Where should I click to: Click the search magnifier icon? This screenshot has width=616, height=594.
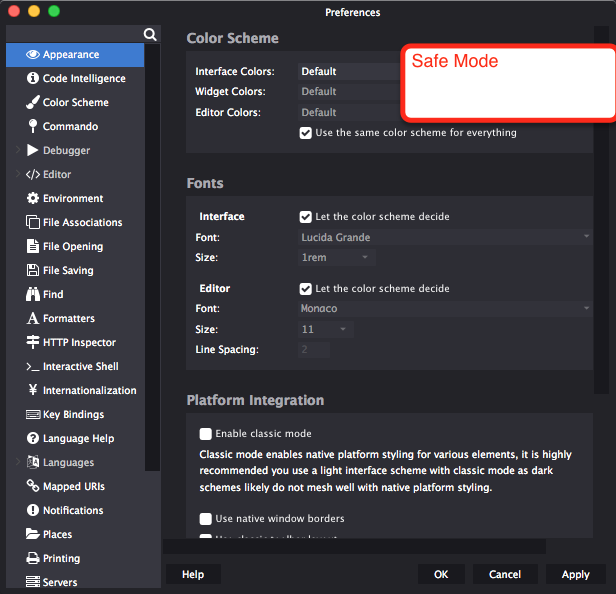click(x=150, y=35)
